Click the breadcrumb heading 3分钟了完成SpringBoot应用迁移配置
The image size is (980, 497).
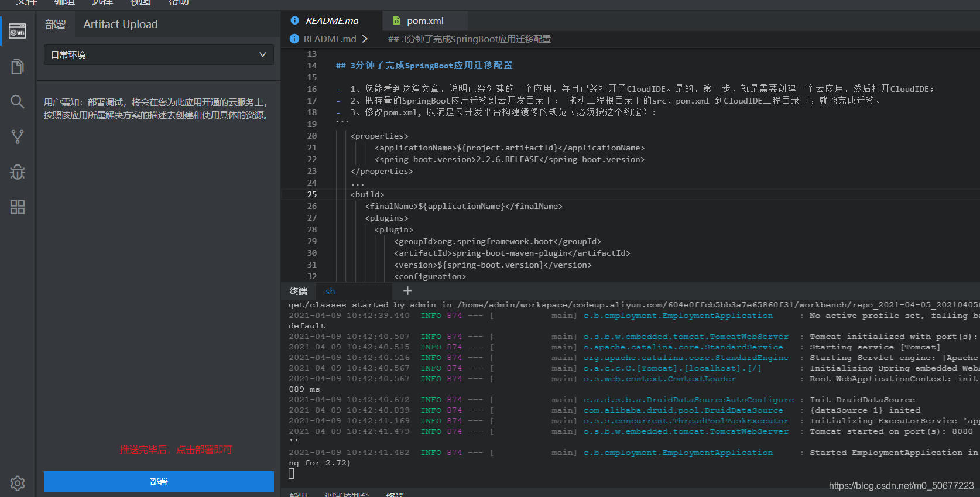470,39
